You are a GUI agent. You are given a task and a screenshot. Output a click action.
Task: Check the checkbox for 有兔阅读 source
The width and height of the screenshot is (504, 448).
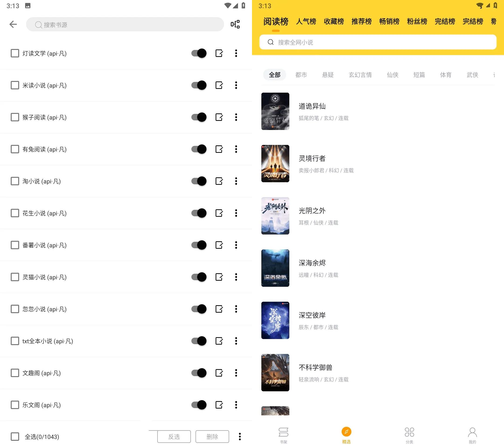pos(14,149)
